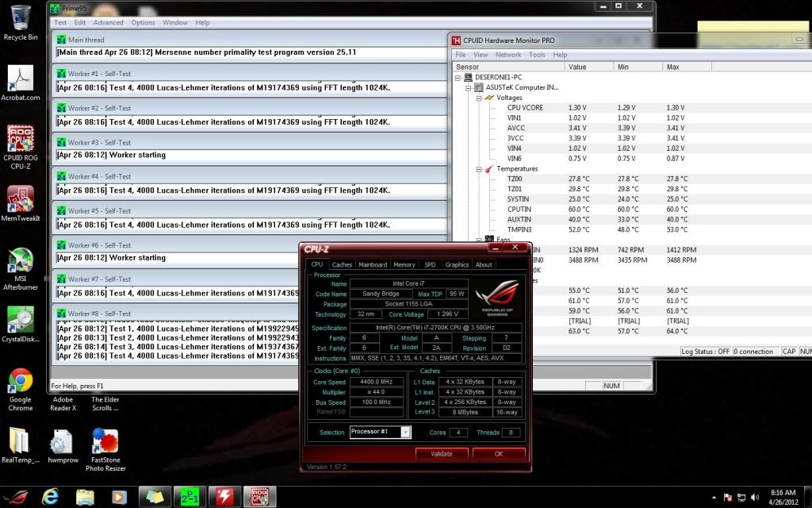Open the Start menu with the ROG logo
The image size is (812, 508).
click(16, 497)
